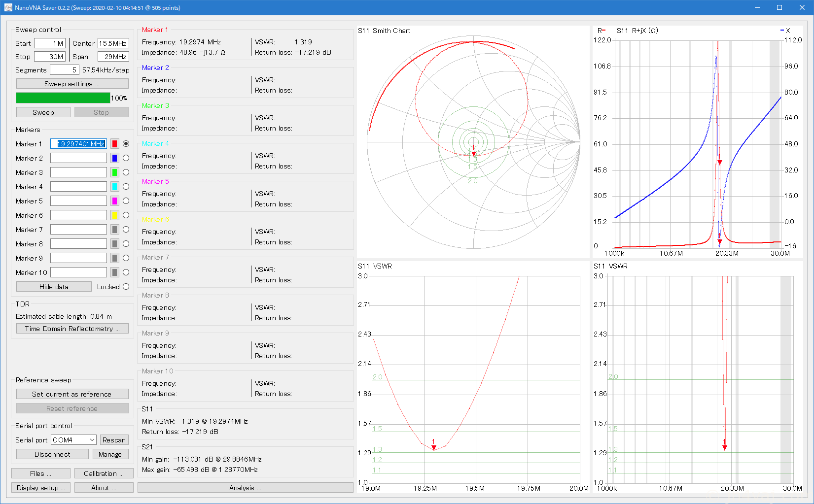The image size is (814, 504).
Task: Open the Marker 4 cyan color swatch
Action: coord(114,187)
